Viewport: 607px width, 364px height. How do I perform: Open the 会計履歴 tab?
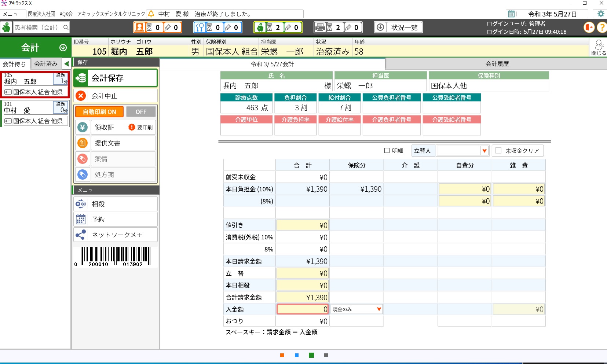(x=497, y=64)
